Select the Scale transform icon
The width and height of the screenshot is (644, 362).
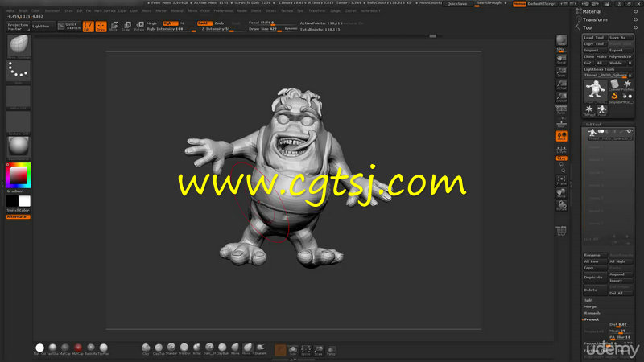click(x=126, y=27)
